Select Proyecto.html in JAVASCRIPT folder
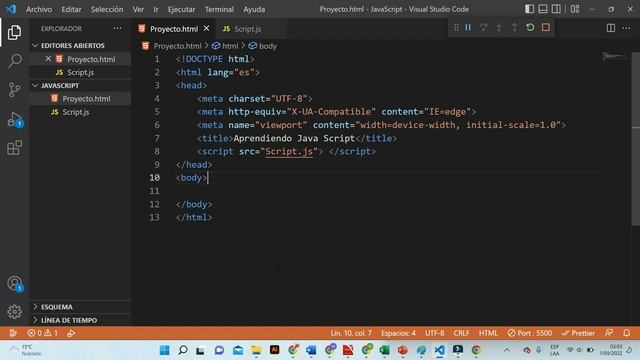Image resolution: width=640 pixels, height=360 pixels. click(x=80, y=98)
